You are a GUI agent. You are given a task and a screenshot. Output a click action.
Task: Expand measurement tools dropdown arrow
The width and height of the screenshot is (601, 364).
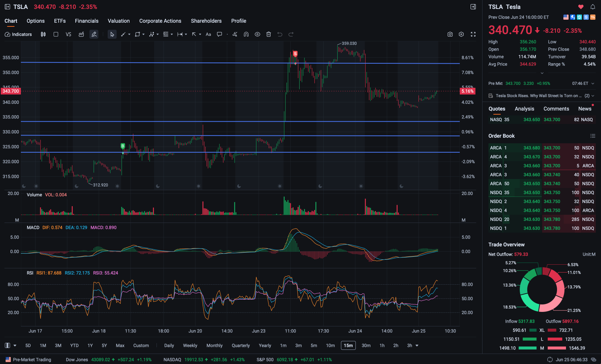coord(186,34)
